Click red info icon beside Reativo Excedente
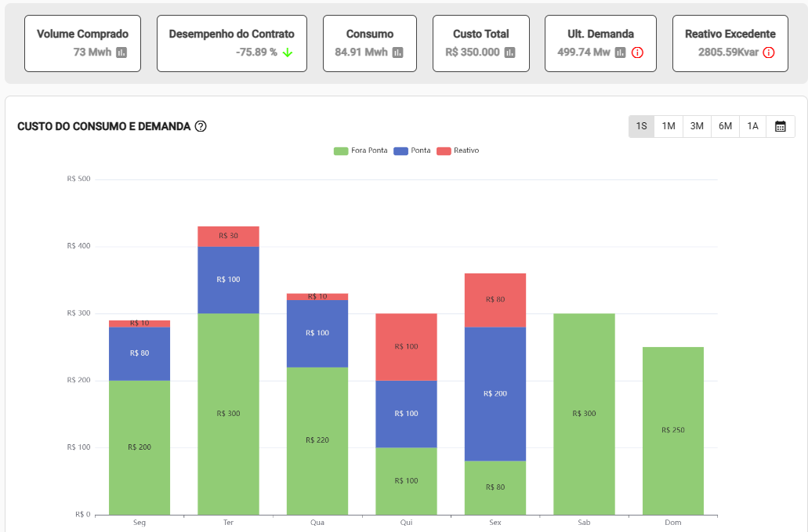808x532 pixels. tap(768, 52)
